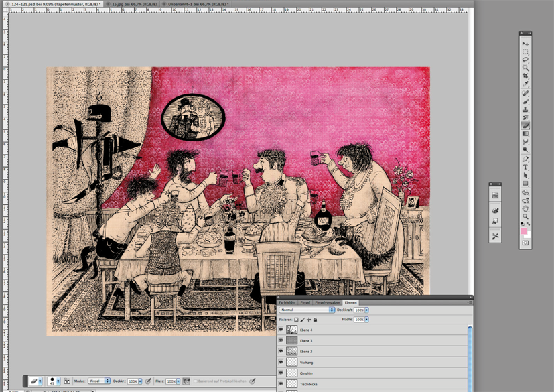This screenshot has width=554, height=392.
Task: Enable Basierend auf Protokoll löschen checkbox
Action: (x=196, y=381)
